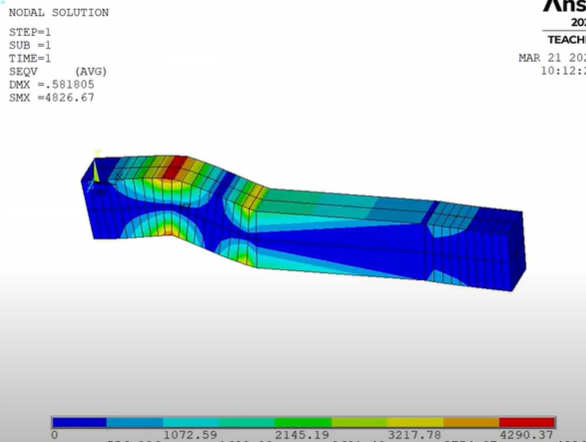
Task: Click the TIME=1 label
Action: (x=30, y=59)
